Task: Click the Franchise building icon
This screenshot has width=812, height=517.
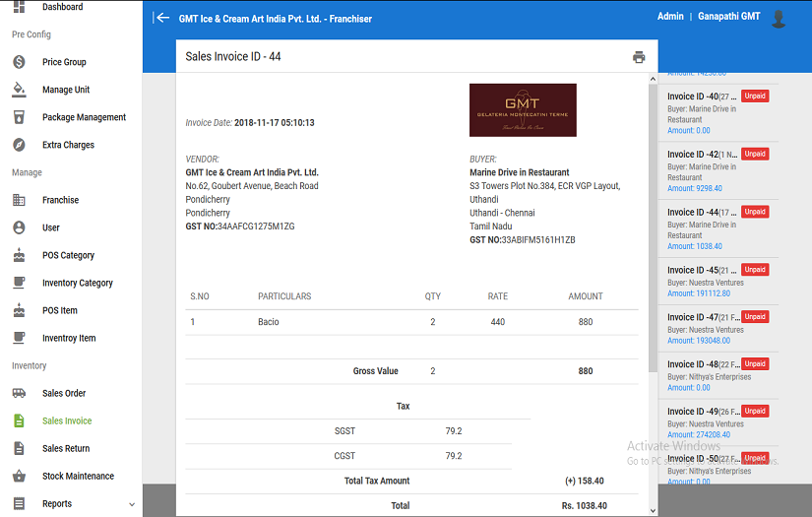Action: [x=19, y=200]
